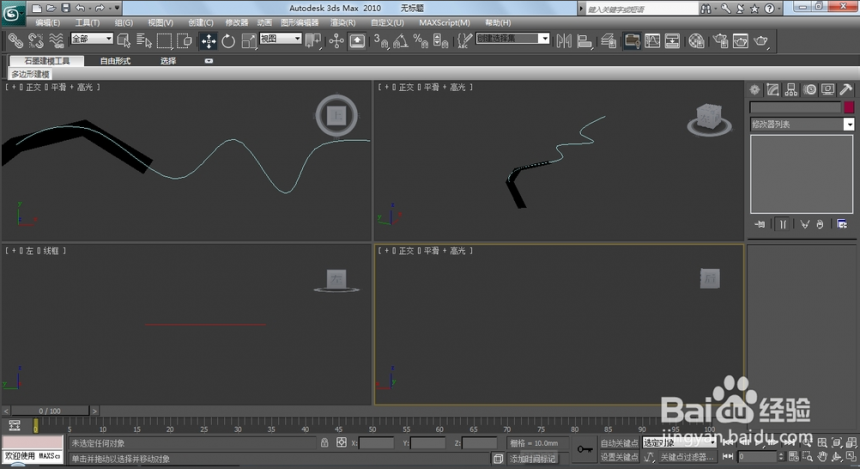Toggle Auto Key (自动关键点) mode
The height and width of the screenshot is (469, 860).
point(618,442)
